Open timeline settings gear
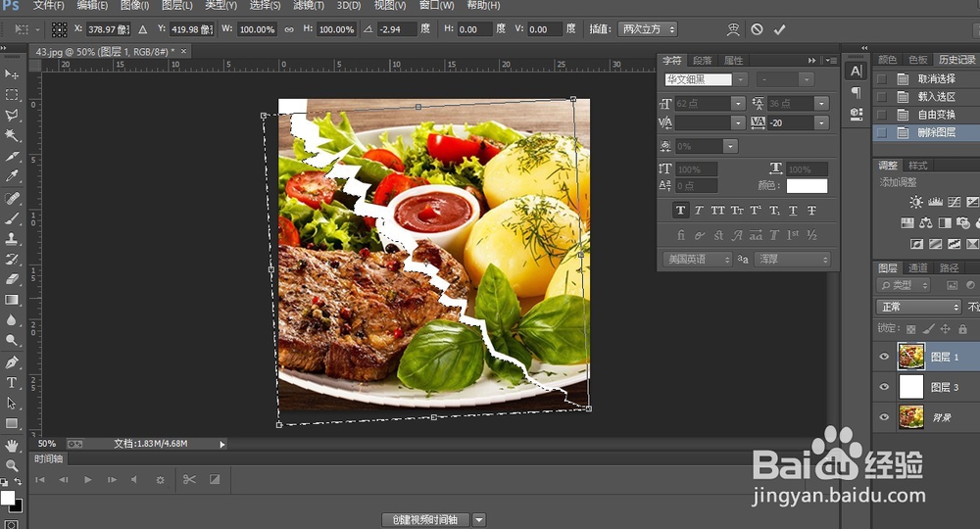The width and height of the screenshot is (980, 529). coord(160,480)
